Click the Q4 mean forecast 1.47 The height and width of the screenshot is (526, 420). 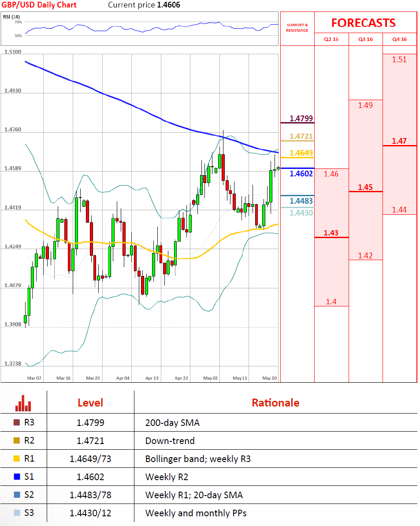click(x=399, y=141)
